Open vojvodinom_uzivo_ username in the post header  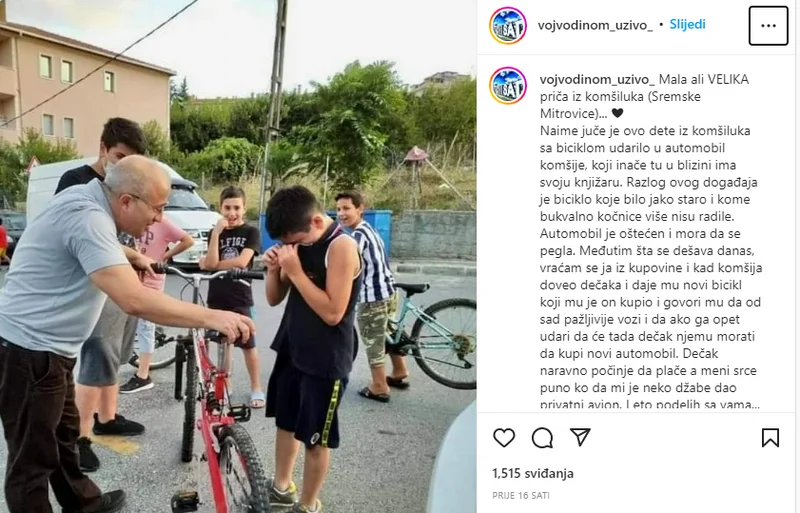tap(595, 25)
